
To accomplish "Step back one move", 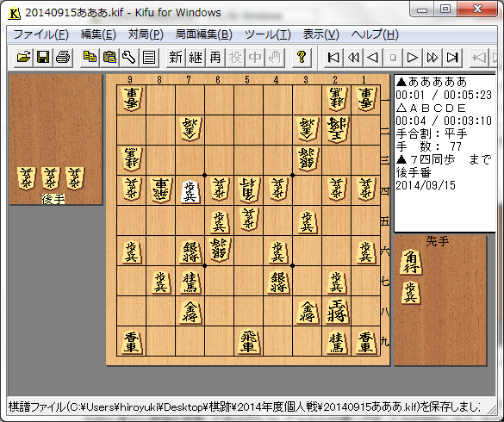I will click(373, 58).
